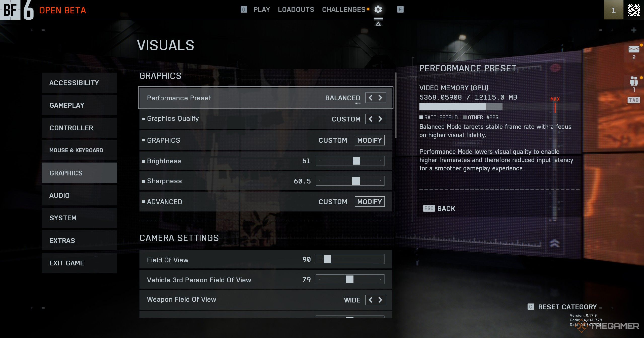Click the Graphics Quality CUSTOM value
This screenshot has width=644, height=338.
pyautogui.click(x=346, y=119)
